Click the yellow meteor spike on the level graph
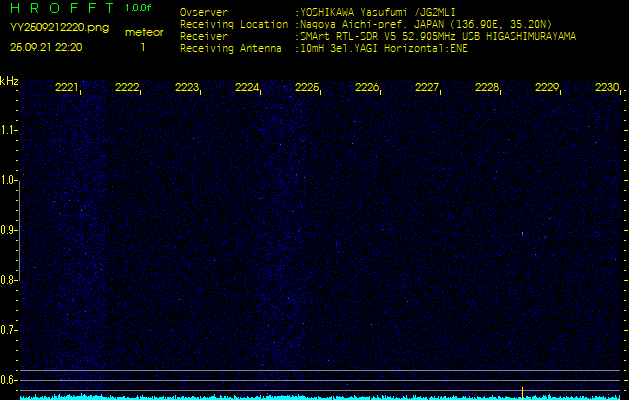 [522, 392]
